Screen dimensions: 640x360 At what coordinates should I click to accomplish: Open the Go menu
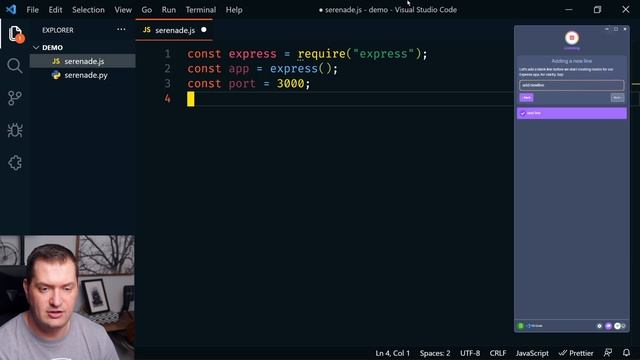pyautogui.click(x=147, y=10)
